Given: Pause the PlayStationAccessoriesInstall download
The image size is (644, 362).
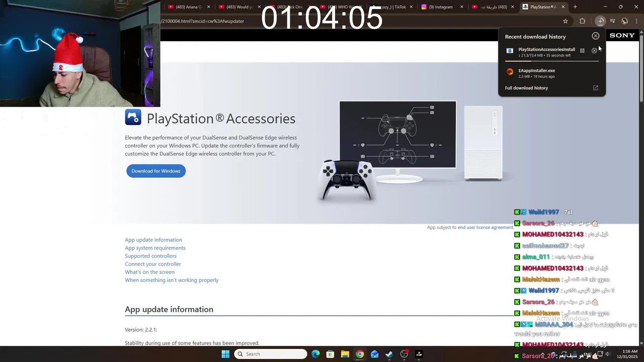Looking at the screenshot, I should 582,50.
